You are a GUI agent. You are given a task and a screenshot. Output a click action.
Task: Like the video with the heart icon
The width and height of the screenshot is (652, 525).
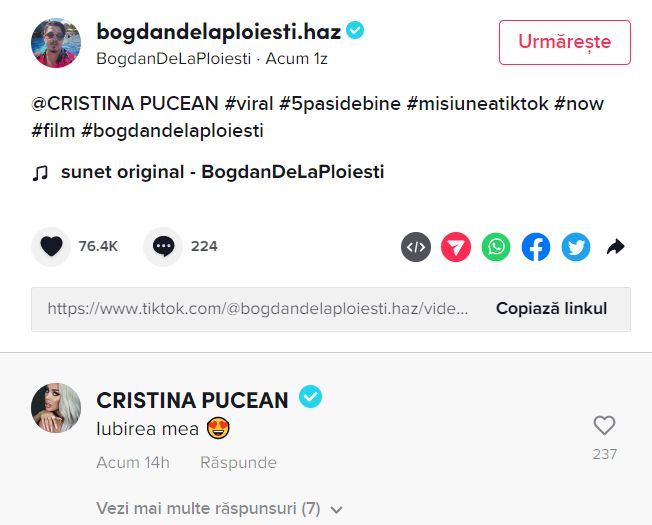click(x=51, y=246)
